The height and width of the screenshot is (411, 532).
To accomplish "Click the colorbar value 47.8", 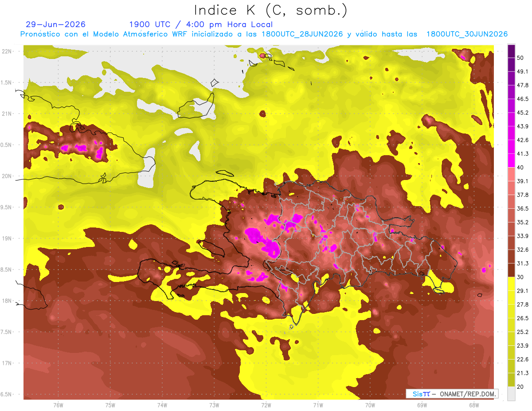I will [523, 85].
